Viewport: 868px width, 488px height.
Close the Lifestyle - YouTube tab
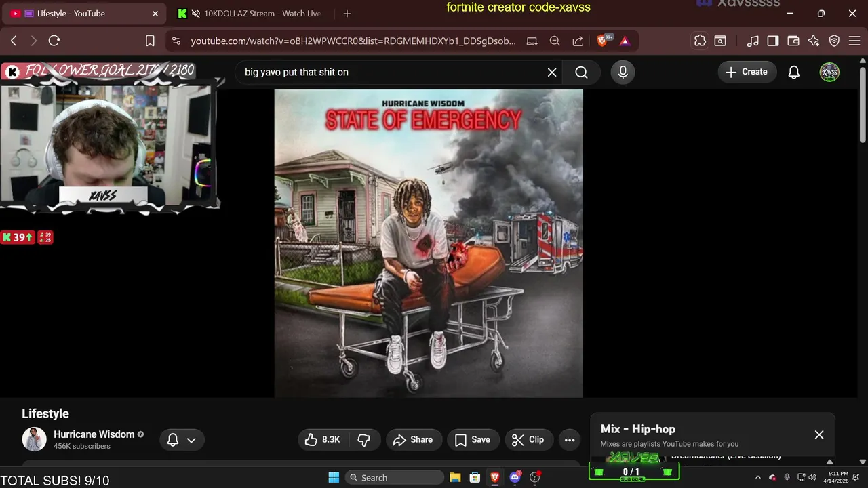tap(155, 14)
